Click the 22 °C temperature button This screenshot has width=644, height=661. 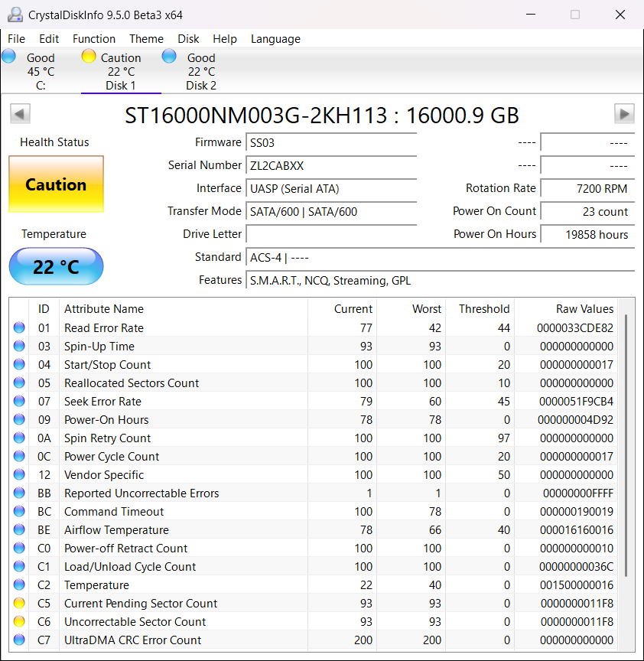click(56, 266)
